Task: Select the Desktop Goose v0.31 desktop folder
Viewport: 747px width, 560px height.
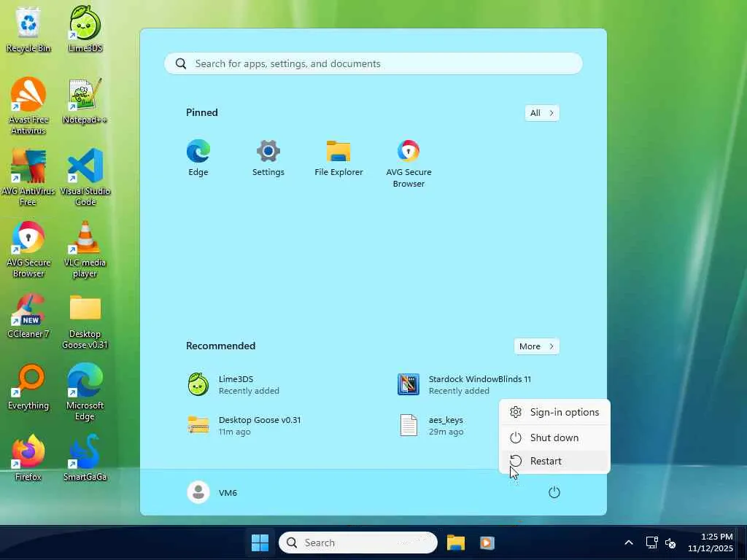Action: (x=85, y=322)
